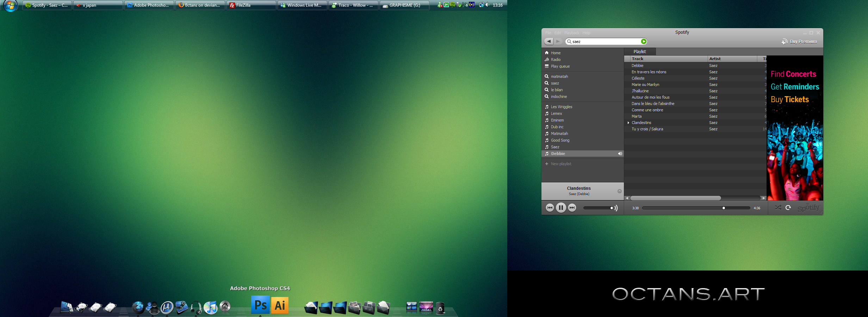Image resolution: width=868 pixels, height=317 pixels.
Task: Open Spotify Help menu
Action: [x=587, y=33]
